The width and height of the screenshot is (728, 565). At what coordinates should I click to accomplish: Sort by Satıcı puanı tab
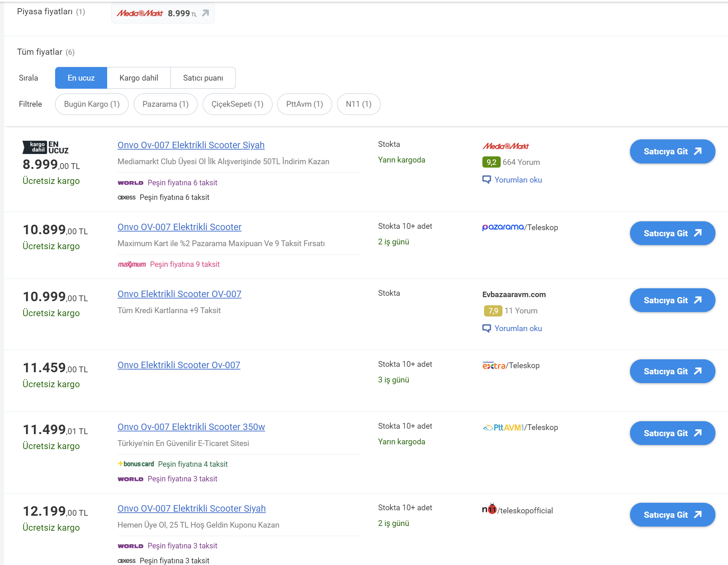pos(203,78)
